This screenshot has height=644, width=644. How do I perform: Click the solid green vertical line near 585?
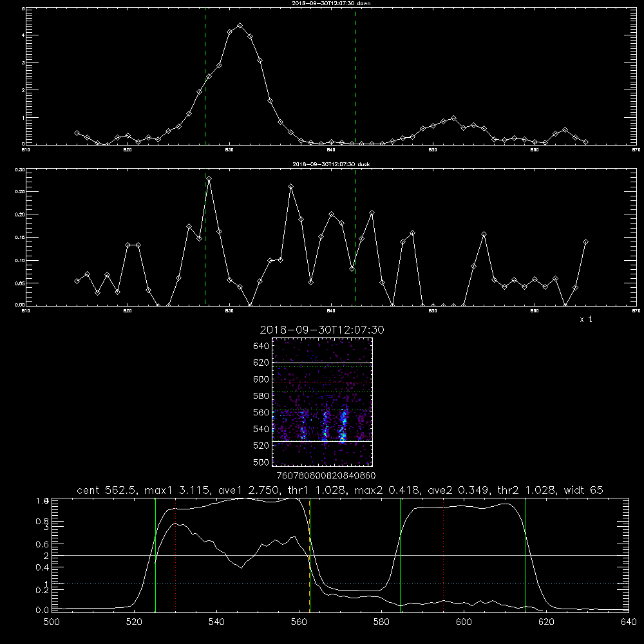pyautogui.click(x=400, y=555)
